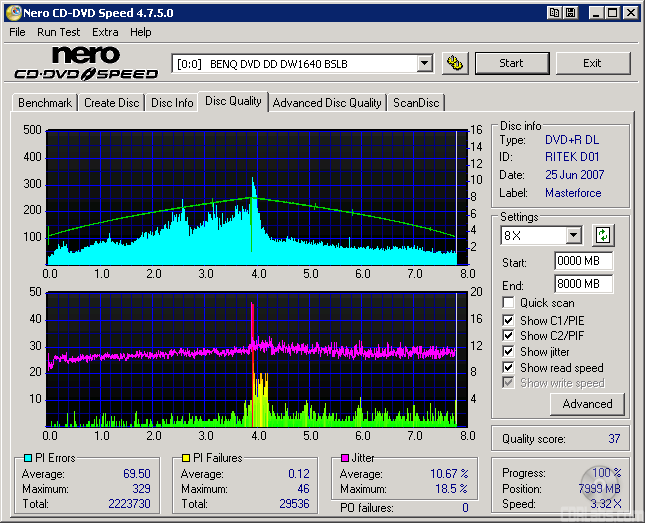The image size is (645, 523).
Task: Open the 8 X speed dropdown
Action: (x=573, y=236)
